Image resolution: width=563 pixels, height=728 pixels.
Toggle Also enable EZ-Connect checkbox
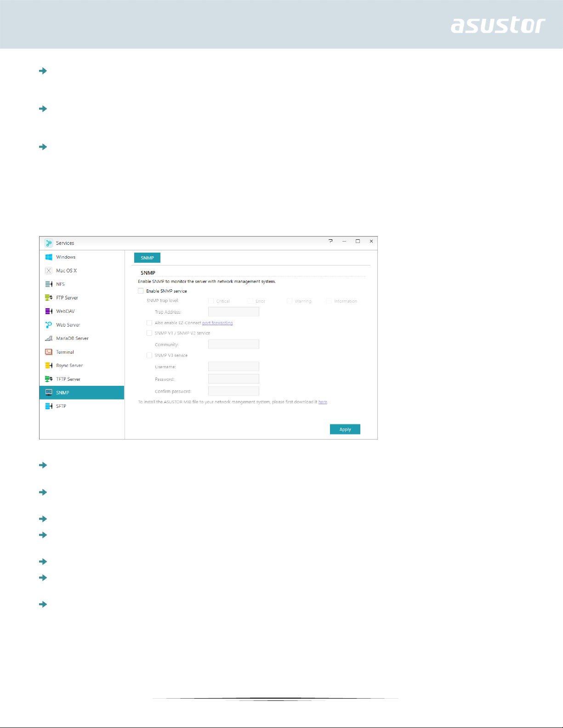click(x=149, y=323)
